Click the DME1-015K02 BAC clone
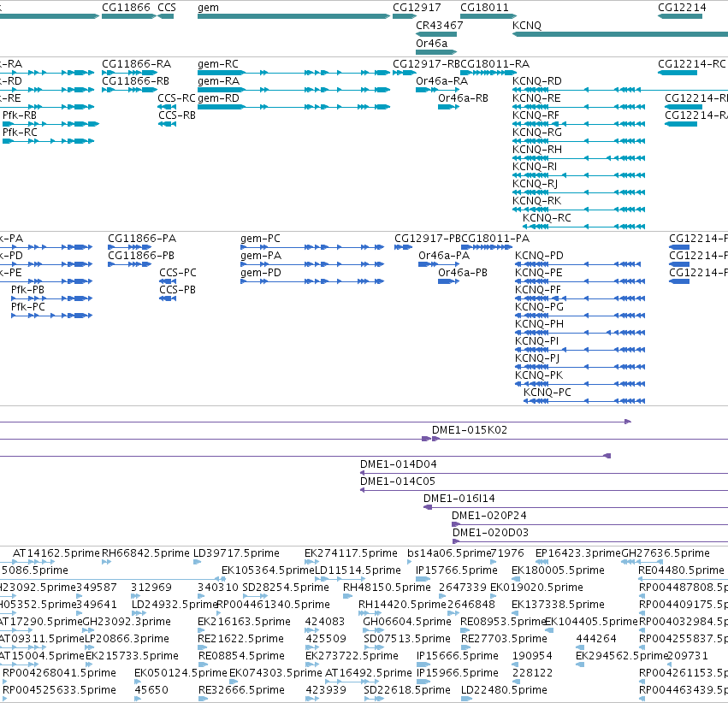Viewport: 728px width, 703px height. click(x=580, y=439)
